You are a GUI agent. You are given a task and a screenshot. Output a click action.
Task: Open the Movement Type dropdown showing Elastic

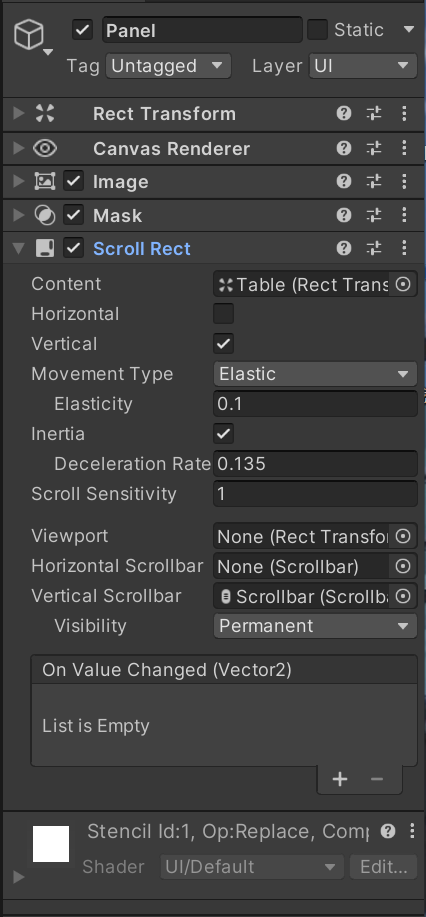point(315,374)
